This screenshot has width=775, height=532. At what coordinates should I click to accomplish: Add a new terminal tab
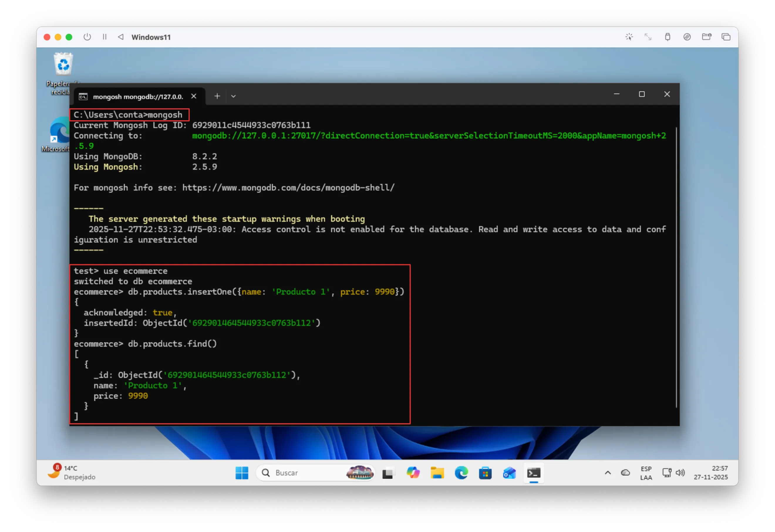(x=217, y=96)
